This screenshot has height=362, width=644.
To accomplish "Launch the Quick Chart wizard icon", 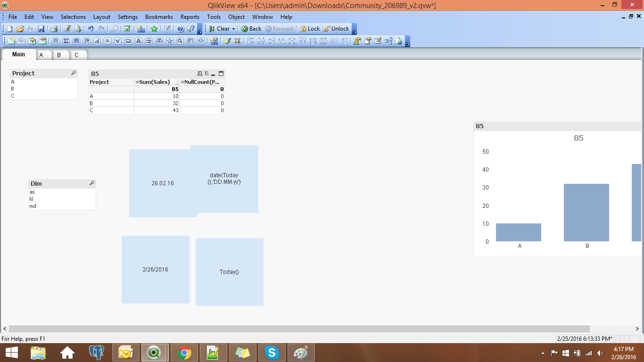I will 140,29.
